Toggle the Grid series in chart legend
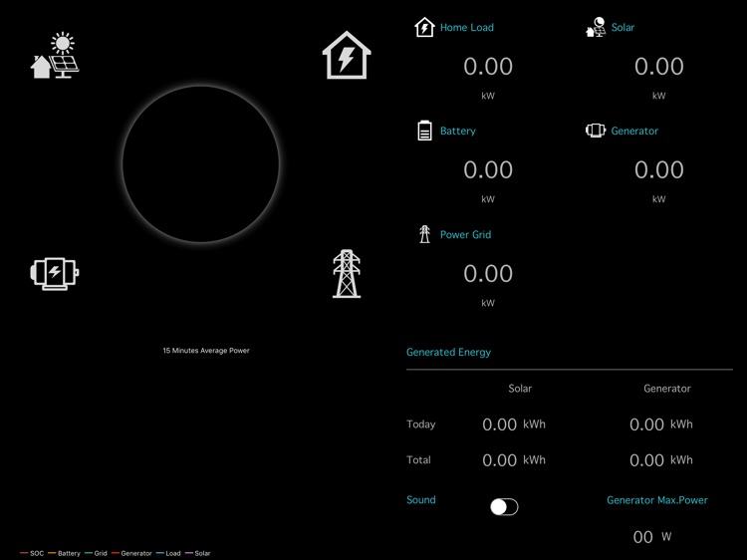The height and width of the screenshot is (560, 747). (96, 553)
